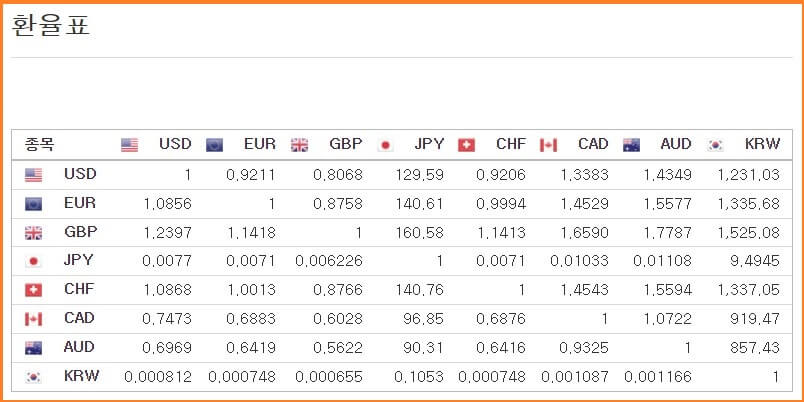Click the CAD to JPY rate 96.85
Screen dimensions: 804x402
(424, 319)
